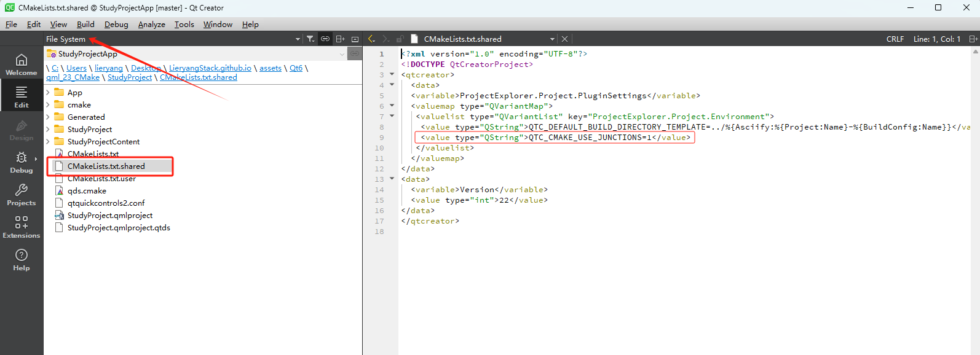Go back in editor navigation history
This screenshot has width=980, height=355.
coord(371,39)
